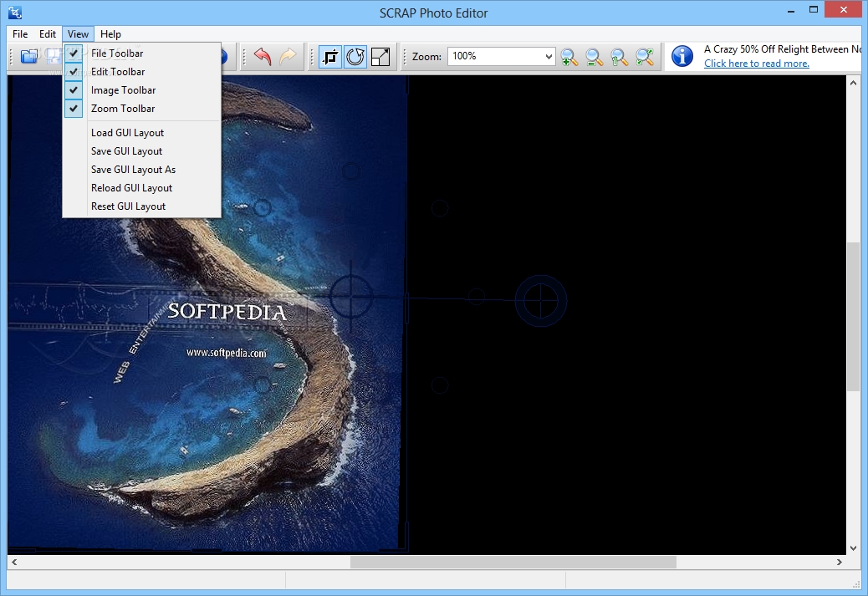Click the SCRAP app icon in title bar
This screenshot has height=596, width=868.
click(15, 13)
